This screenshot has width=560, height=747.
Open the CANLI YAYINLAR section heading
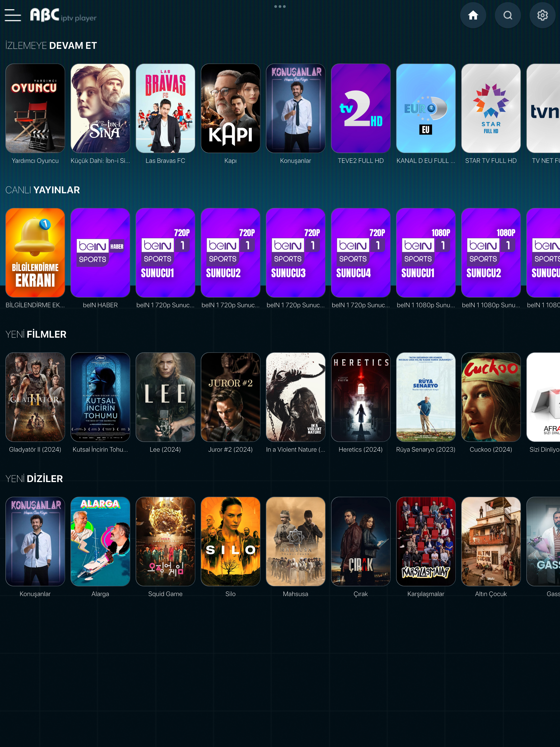(43, 190)
